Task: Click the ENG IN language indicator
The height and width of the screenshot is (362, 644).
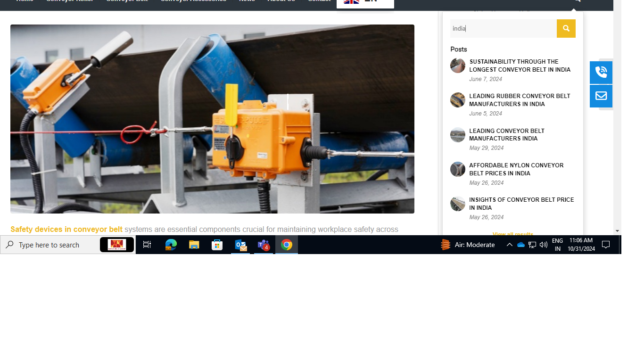Action: (x=557, y=245)
